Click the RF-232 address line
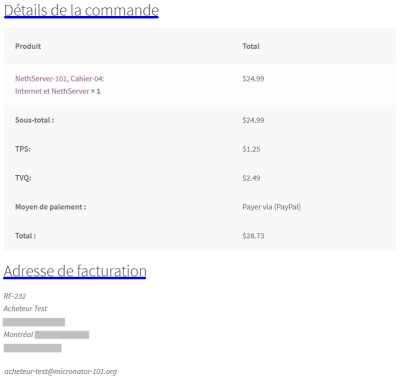This screenshot has width=400, height=381. 15,296
